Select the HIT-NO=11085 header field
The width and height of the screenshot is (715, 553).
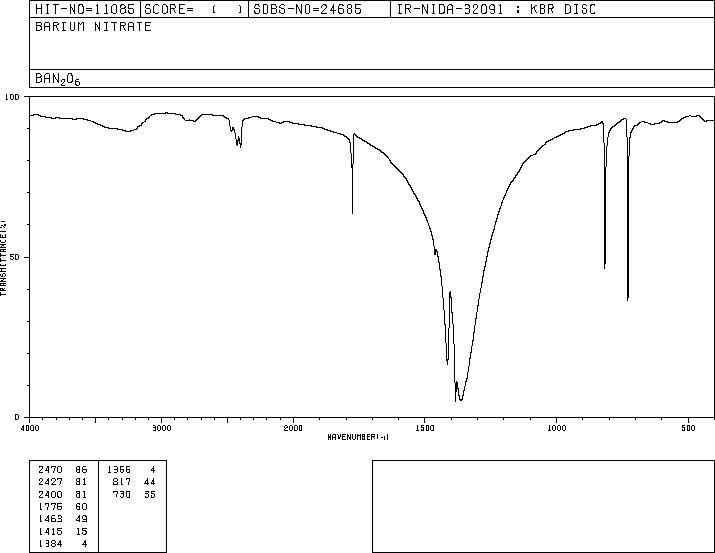coord(85,9)
